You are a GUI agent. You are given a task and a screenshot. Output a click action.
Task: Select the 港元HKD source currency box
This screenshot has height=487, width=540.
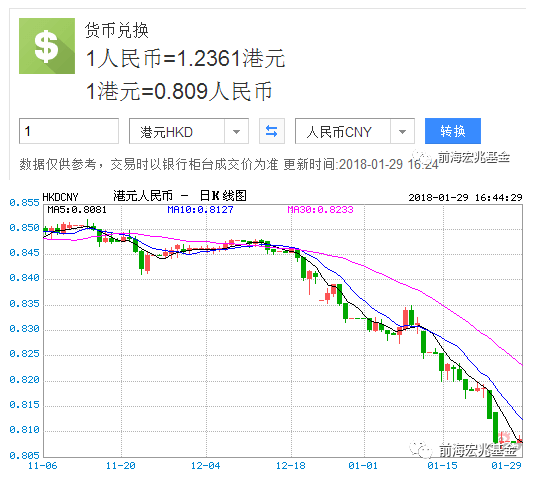[x=189, y=131]
